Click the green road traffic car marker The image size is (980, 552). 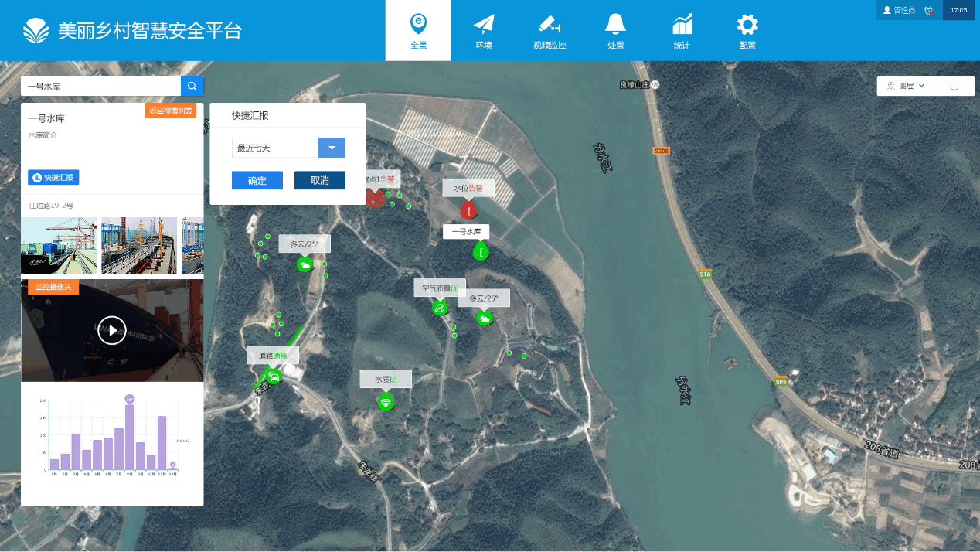(x=273, y=377)
